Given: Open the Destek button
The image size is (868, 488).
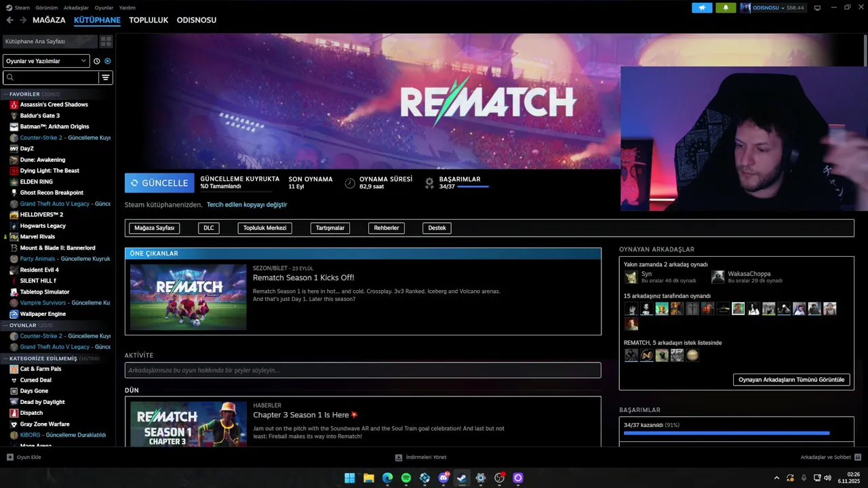Looking at the screenshot, I should tap(437, 228).
